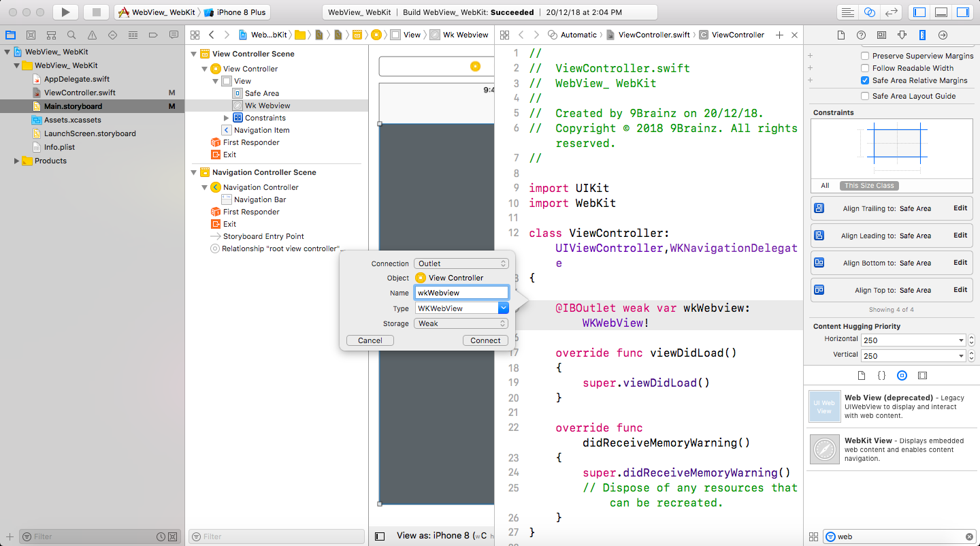Image resolution: width=980 pixels, height=546 pixels.
Task: Select Web View (deprecated) library item
Action: tap(892, 406)
